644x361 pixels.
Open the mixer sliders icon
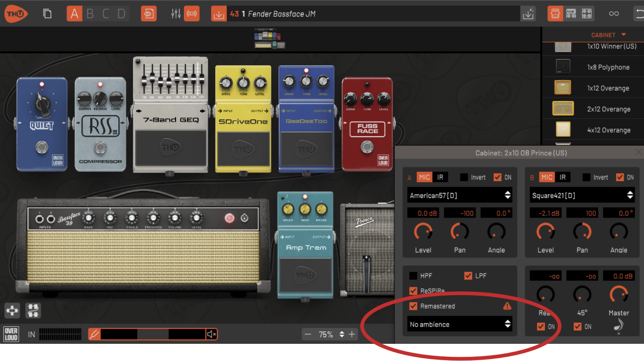tap(176, 14)
